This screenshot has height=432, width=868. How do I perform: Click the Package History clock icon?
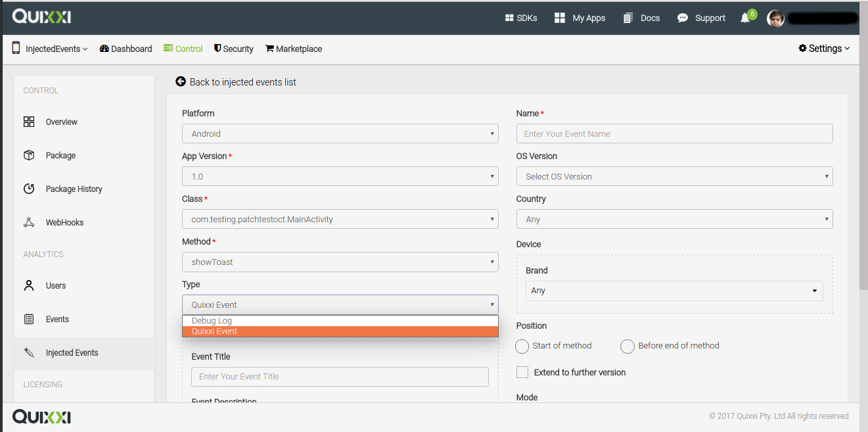[x=29, y=189]
